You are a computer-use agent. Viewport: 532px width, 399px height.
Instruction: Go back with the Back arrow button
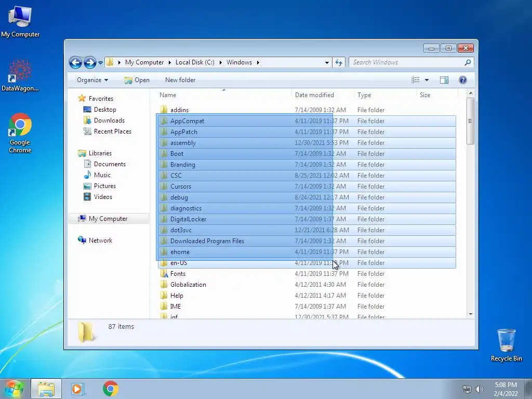[75, 62]
